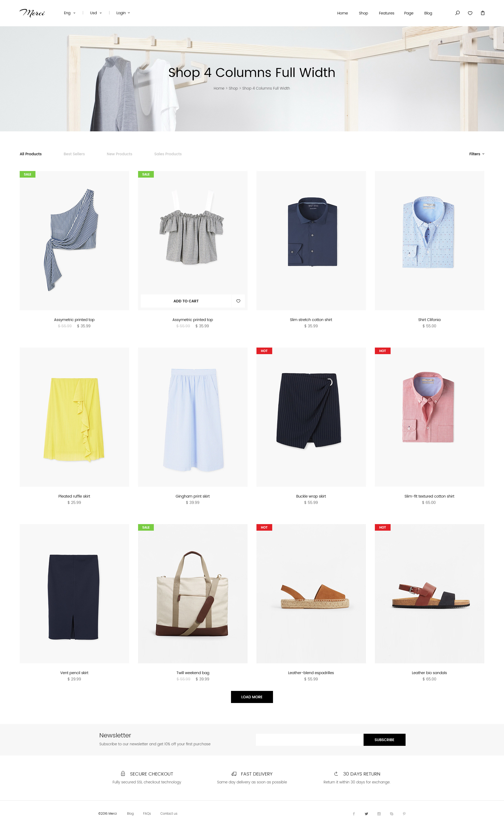Open the Leather bio sandals thumbnail
Image resolution: width=504 pixels, height=827 pixels.
[x=429, y=594]
